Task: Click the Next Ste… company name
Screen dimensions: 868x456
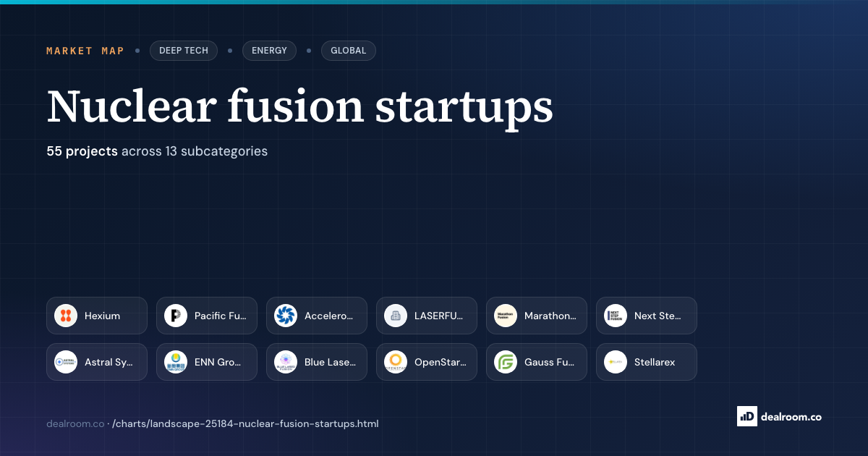Action: (658, 316)
